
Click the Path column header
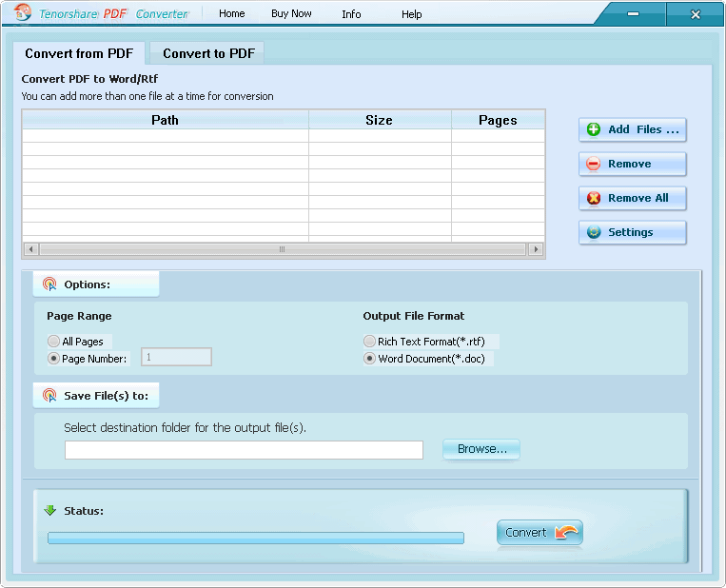point(165,120)
